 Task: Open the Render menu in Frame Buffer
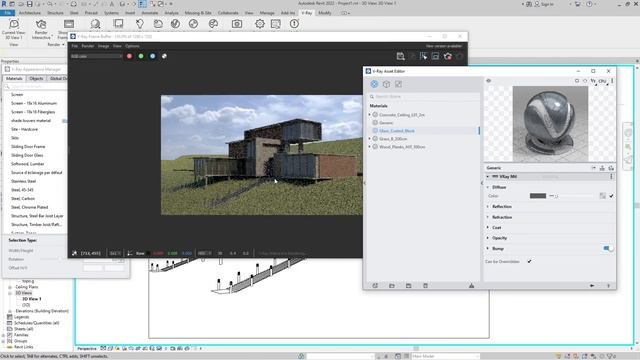click(88, 46)
